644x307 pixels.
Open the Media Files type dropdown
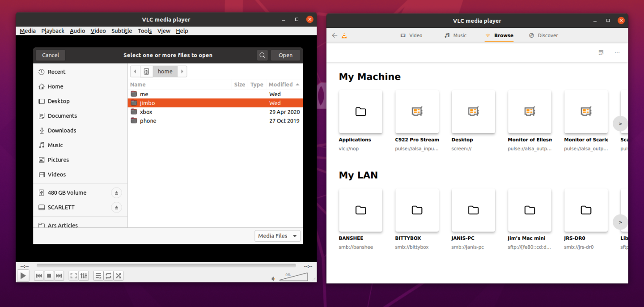pos(277,236)
